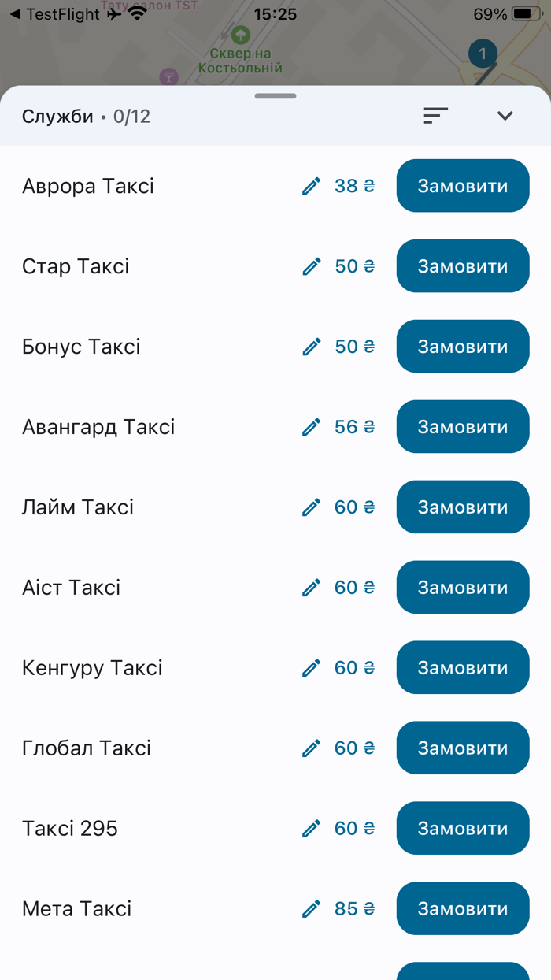Tap Замовити next to Лайм Таксі
551x980 pixels.
pos(463,507)
